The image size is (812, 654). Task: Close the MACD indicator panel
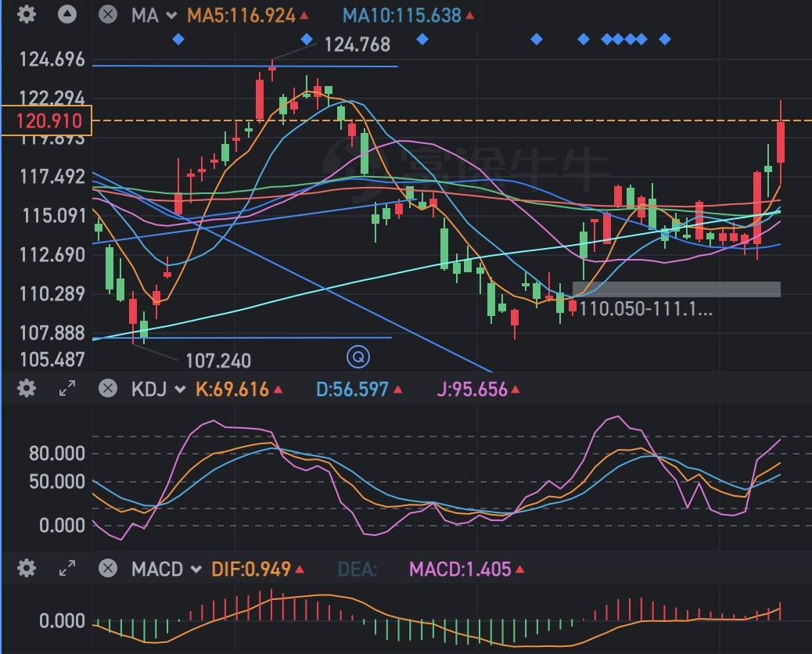(x=109, y=569)
